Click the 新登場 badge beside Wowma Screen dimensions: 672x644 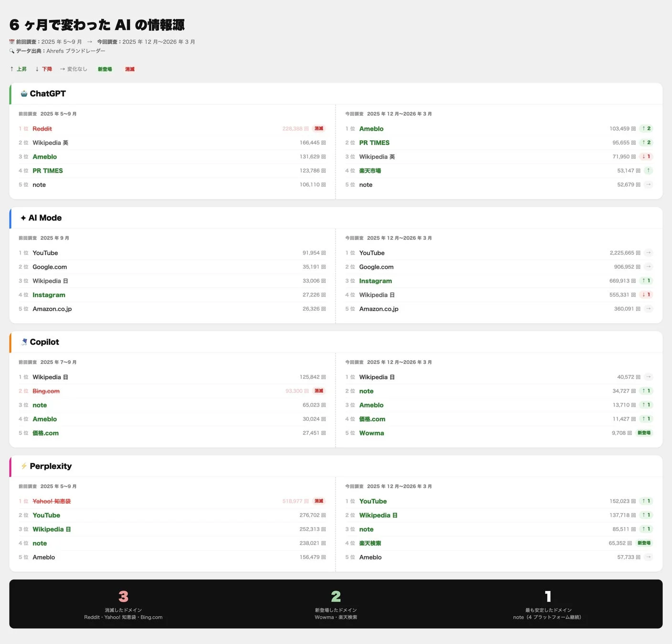pos(644,433)
